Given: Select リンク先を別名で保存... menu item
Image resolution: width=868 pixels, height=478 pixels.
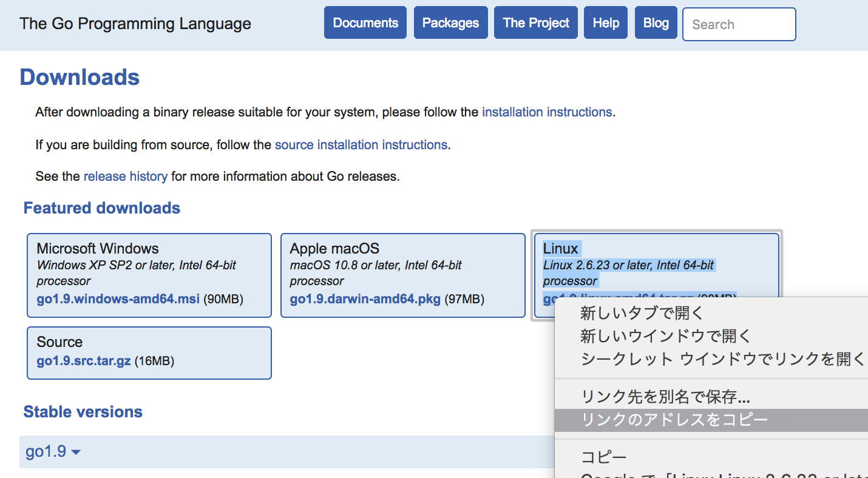Looking at the screenshot, I should tap(711, 397).
